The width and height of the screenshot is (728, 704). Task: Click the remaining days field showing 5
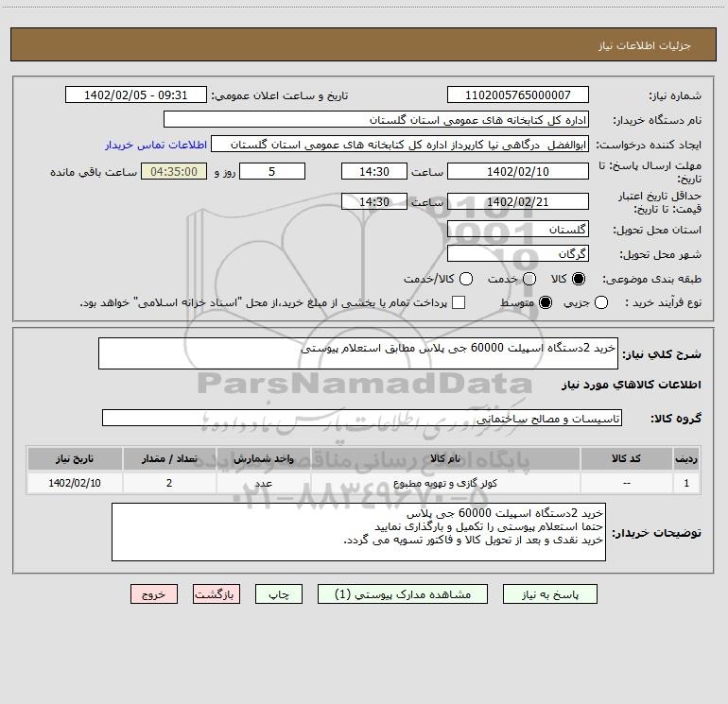click(272, 171)
